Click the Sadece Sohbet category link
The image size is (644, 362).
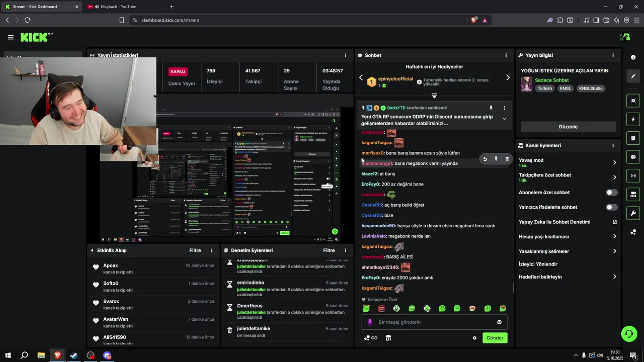(x=552, y=80)
